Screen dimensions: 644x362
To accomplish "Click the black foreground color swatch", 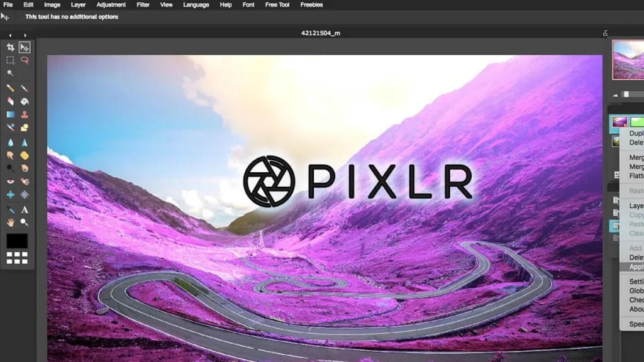I will (17, 241).
